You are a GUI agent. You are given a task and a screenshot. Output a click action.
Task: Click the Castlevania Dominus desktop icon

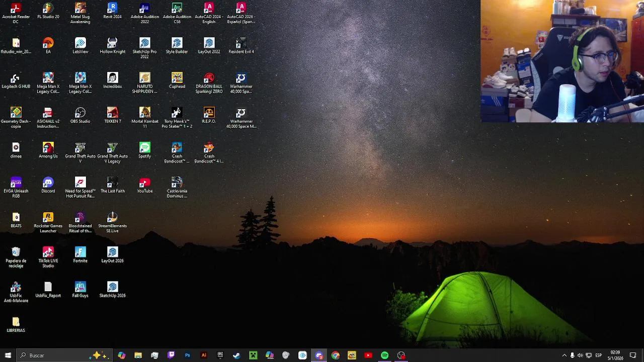pos(177,188)
